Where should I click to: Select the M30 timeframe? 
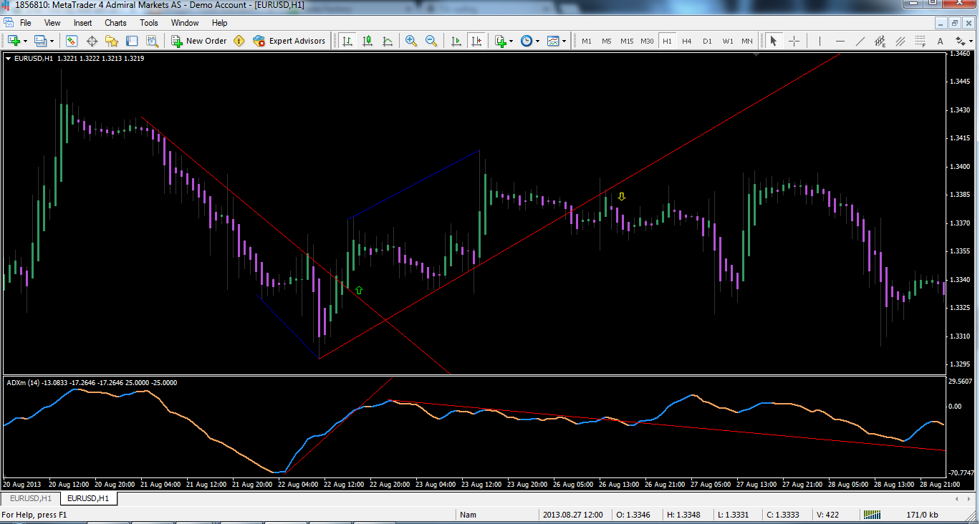tap(645, 41)
